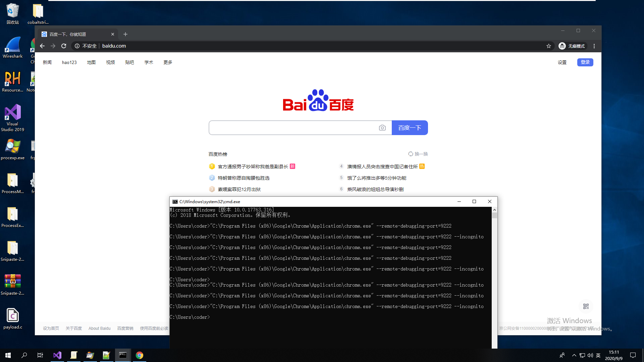Open the 视频 navigation link
The image size is (644, 362).
point(110,62)
